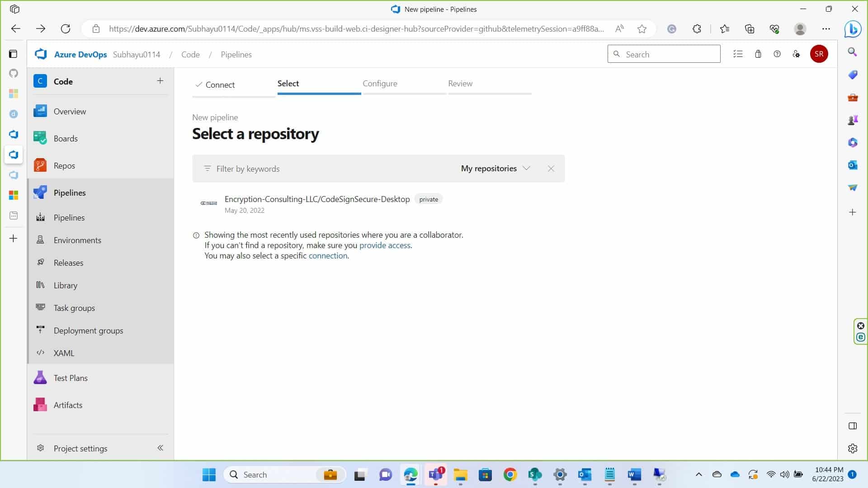This screenshot has height=488, width=868.
Task: Open user settings icon in header
Action: (x=797, y=54)
